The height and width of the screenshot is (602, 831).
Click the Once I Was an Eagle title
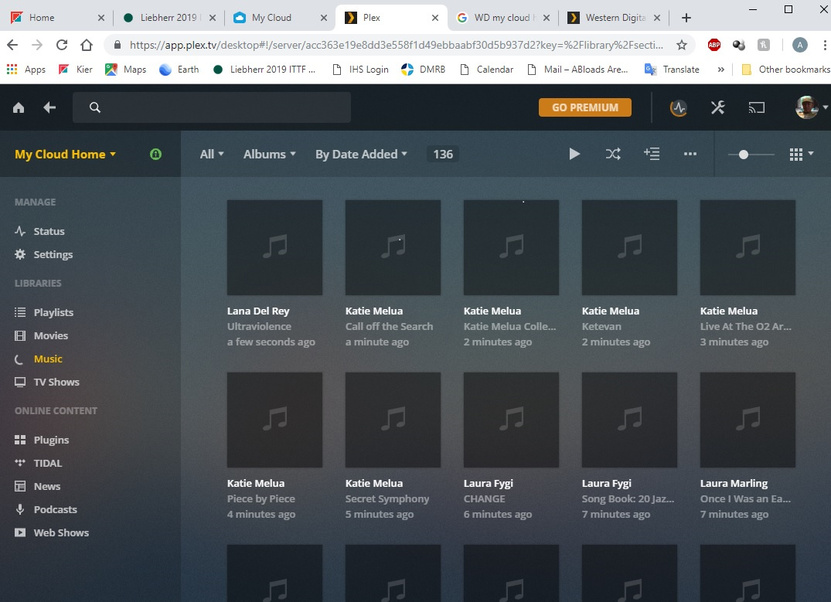(x=745, y=499)
